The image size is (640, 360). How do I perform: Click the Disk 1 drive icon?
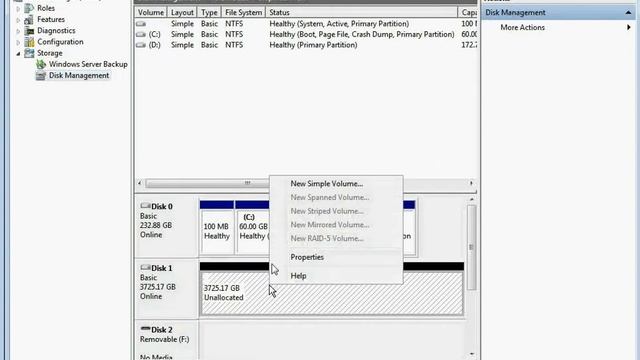[x=145, y=267]
